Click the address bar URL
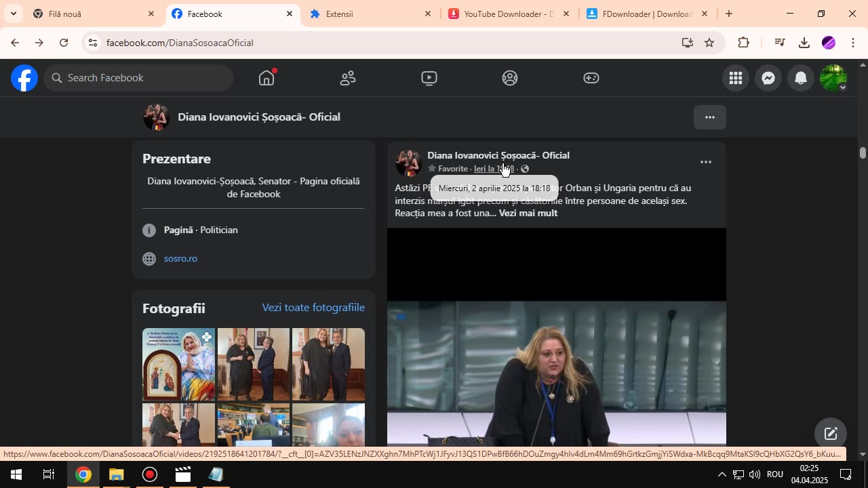This screenshot has width=868, height=488. click(180, 43)
